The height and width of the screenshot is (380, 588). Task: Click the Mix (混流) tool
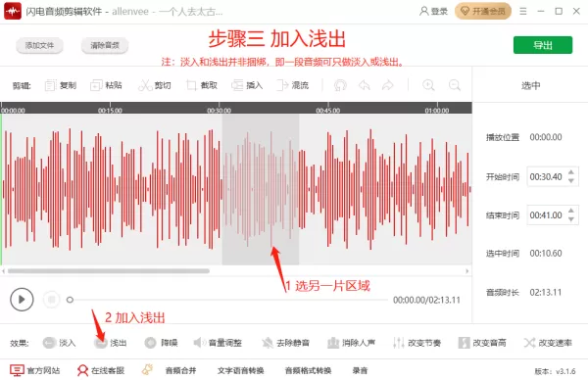[x=292, y=85]
